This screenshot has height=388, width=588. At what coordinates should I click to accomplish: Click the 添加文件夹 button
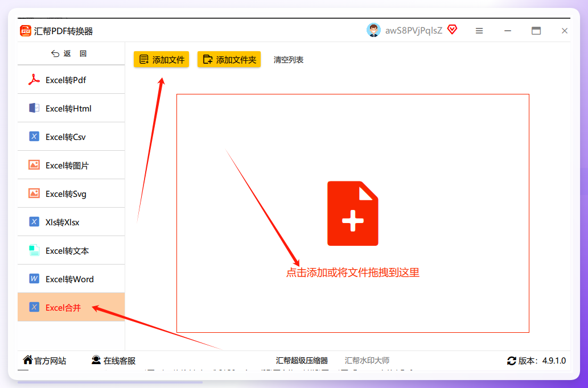pos(229,60)
